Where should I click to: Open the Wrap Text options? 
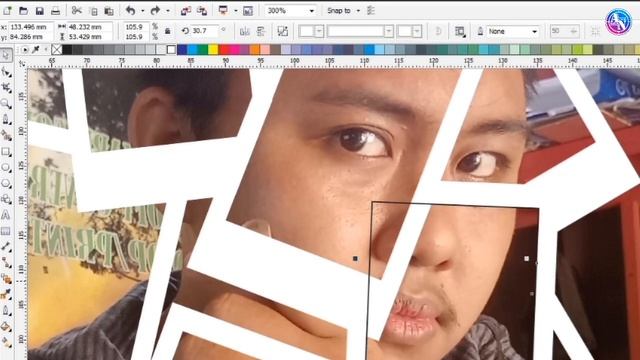(x=460, y=31)
